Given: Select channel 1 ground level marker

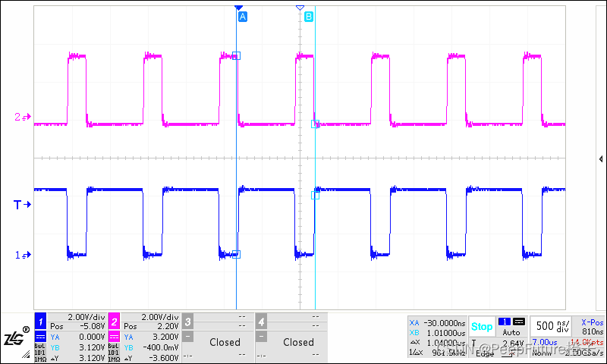Looking at the screenshot, I should (23, 255).
